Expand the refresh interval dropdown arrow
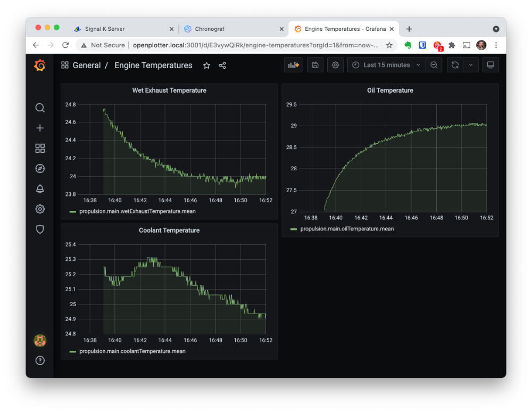This screenshot has width=532, height=412. point(471,65)
